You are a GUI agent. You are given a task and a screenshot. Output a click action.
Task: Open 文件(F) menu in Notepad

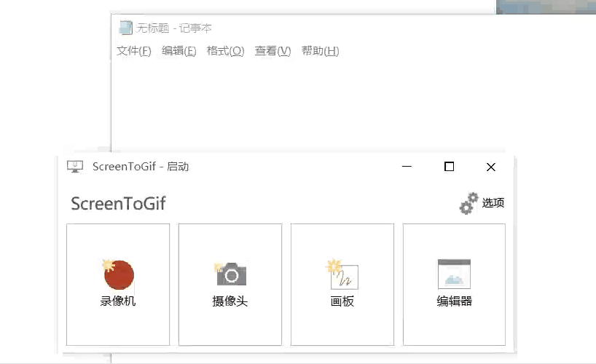tap(134, 51)
